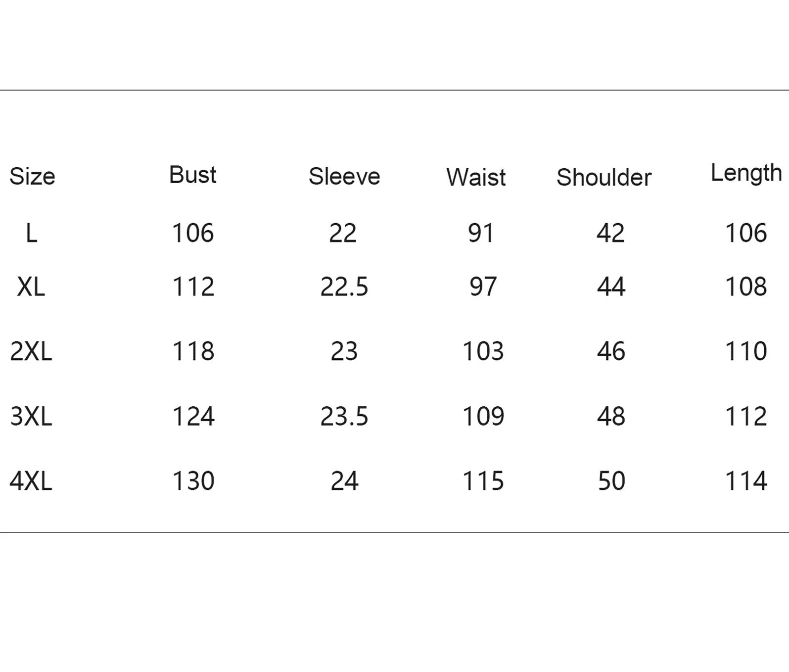Click the bust value 130 for 4XL
Screen dimensions: 789x672
(x=193, y=481)
